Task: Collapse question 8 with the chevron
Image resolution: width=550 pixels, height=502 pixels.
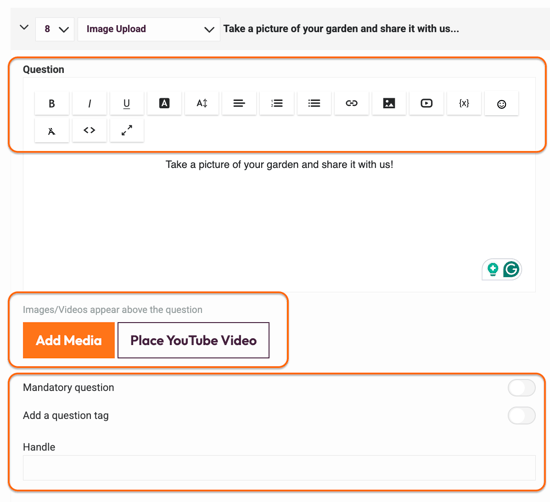Action: [24, 27]
